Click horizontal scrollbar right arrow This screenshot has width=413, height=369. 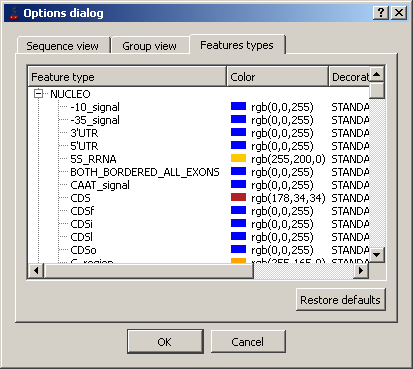[x=361, y=271]
